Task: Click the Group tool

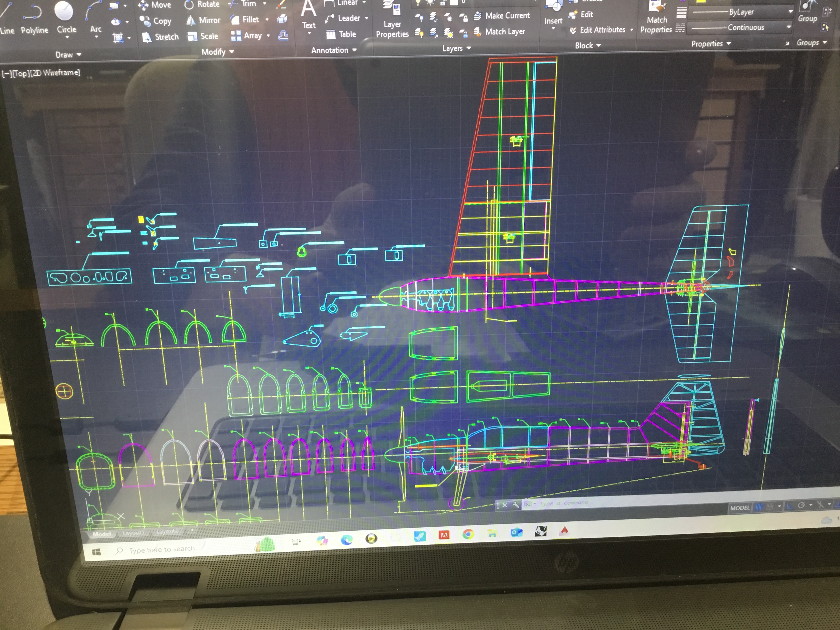Action: tap(807, 11)
